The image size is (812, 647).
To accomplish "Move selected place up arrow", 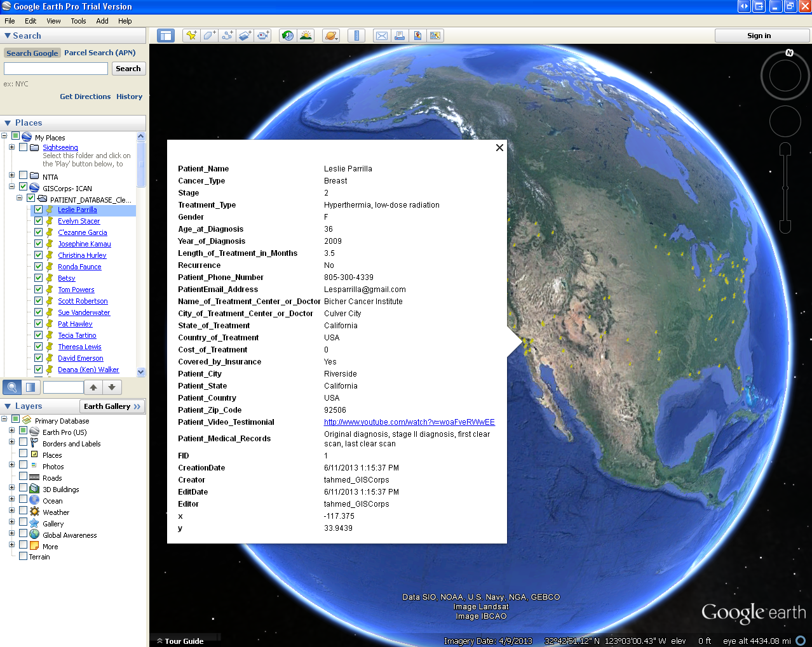I will [93, 387].
